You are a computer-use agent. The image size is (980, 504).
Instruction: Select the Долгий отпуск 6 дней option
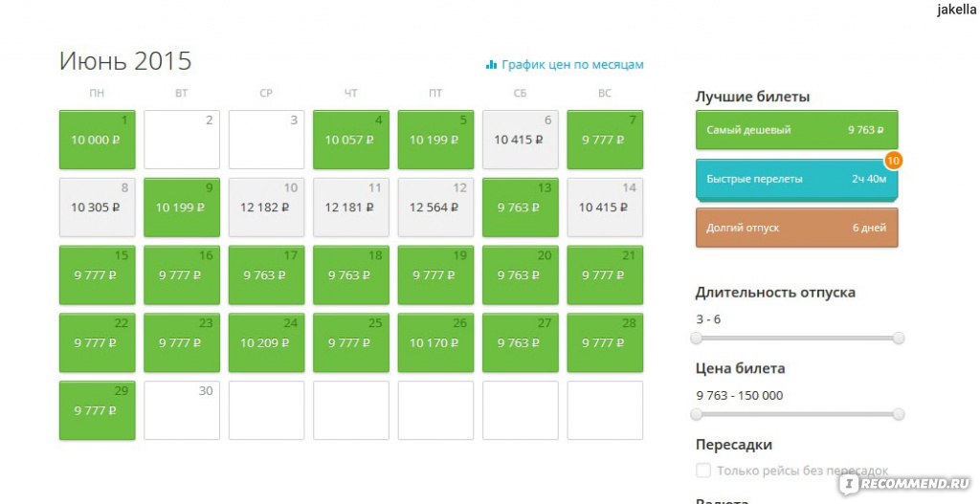click(x=796, y=228)
